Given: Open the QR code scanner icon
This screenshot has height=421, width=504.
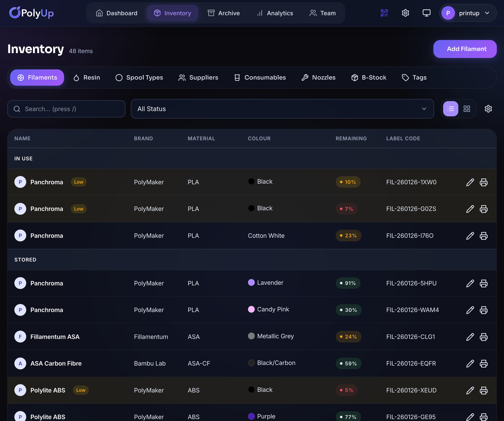Looking at the screenshot, I should (384, 13).
